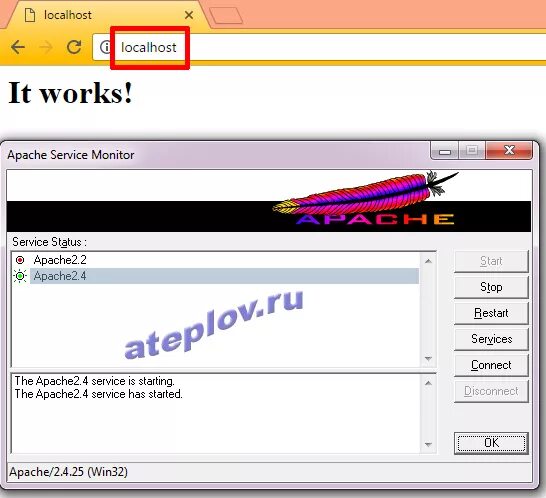Click the OK button
This screenshot has width=546, height=498.
pyautogui.click(x=491, y=443)
